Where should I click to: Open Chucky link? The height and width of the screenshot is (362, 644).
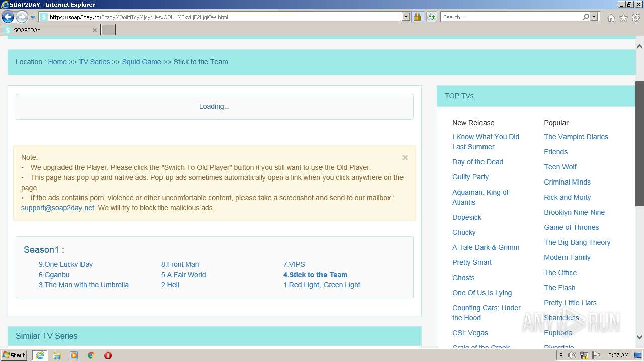(x=464, y=232)
